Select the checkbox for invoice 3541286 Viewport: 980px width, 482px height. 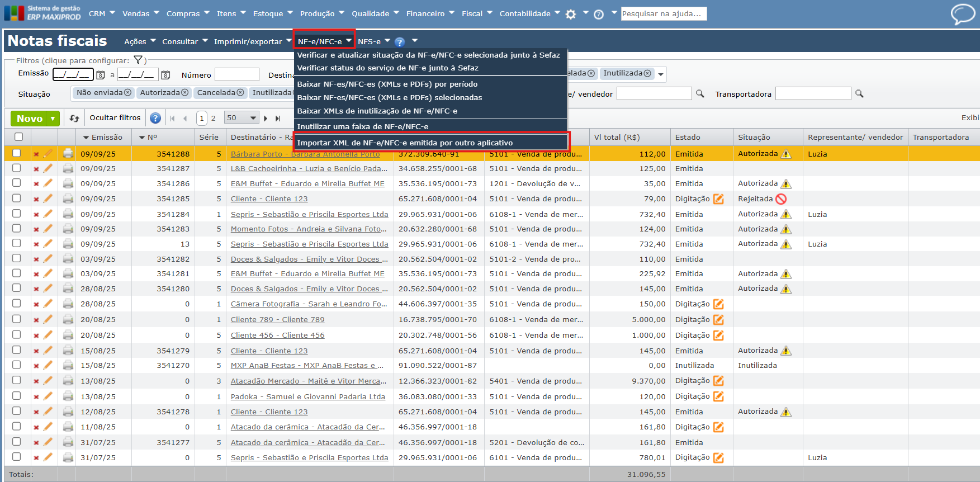(x=17, y=183)
